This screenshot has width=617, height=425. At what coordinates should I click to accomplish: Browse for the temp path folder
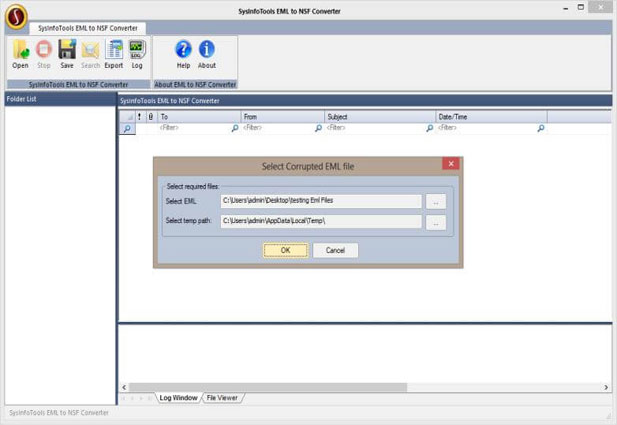tap(436, 222)
